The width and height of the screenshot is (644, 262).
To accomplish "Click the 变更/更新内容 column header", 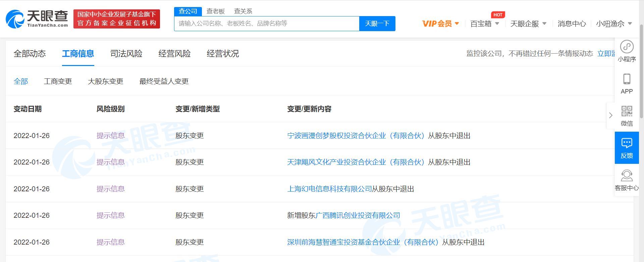I will (x=309, y=109).
